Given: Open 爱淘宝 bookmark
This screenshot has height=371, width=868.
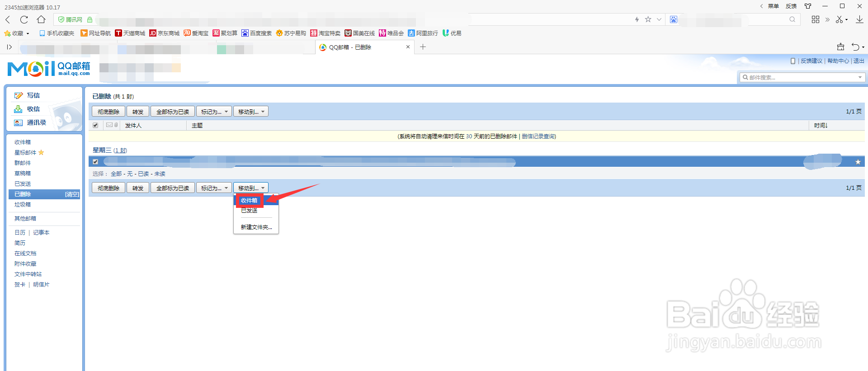Looking at the screenshot, I should click(x=196, y=33).
